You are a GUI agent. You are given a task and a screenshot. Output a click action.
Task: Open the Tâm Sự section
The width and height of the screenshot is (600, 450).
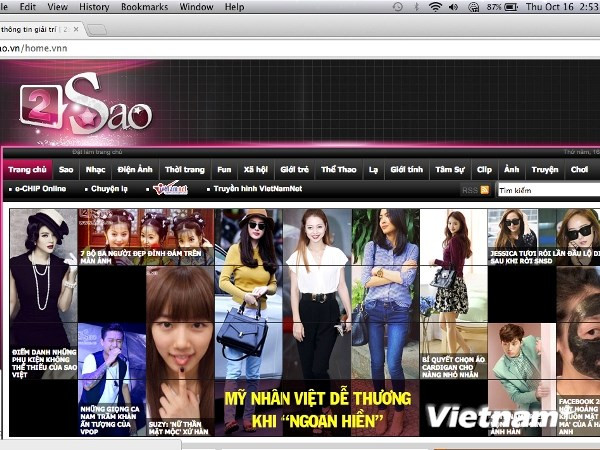tap(450, 170)
